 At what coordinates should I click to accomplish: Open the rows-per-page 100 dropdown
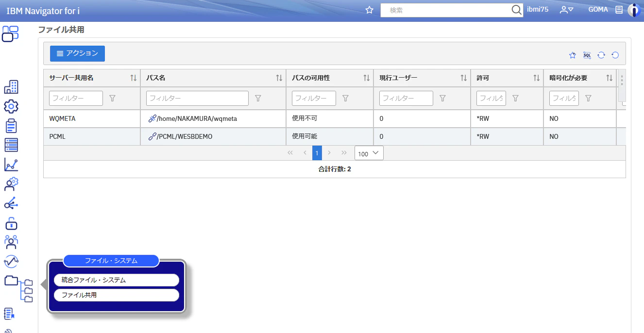(x=369, y=153)
